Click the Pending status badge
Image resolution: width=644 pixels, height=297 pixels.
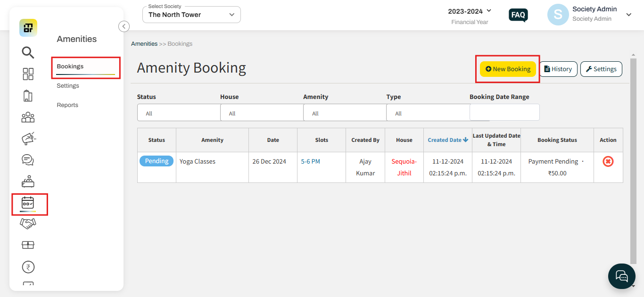(157, 161)
